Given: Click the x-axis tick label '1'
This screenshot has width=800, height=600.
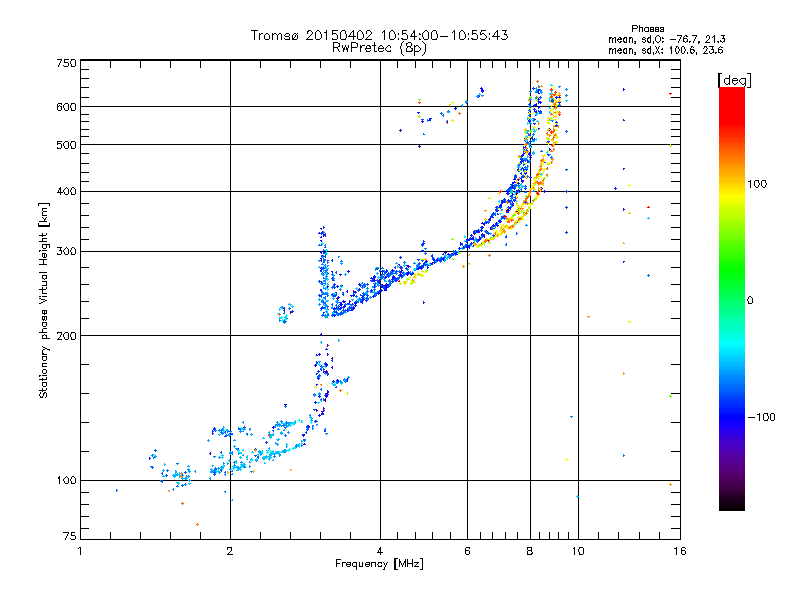Looking at the screenshot, I should [80, 551].
